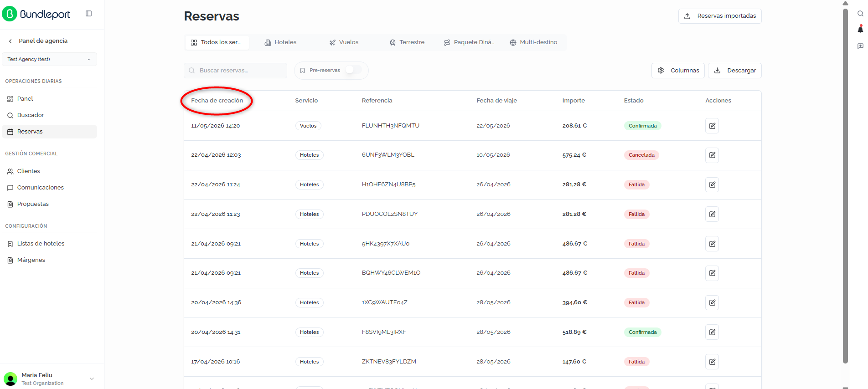Click the 208,61 € amount

[x=574, y=126]
